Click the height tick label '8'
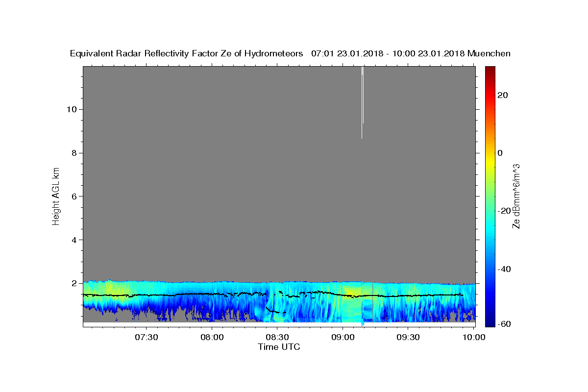This screenshot has height=392, width=588. click(x=73, y=153)
